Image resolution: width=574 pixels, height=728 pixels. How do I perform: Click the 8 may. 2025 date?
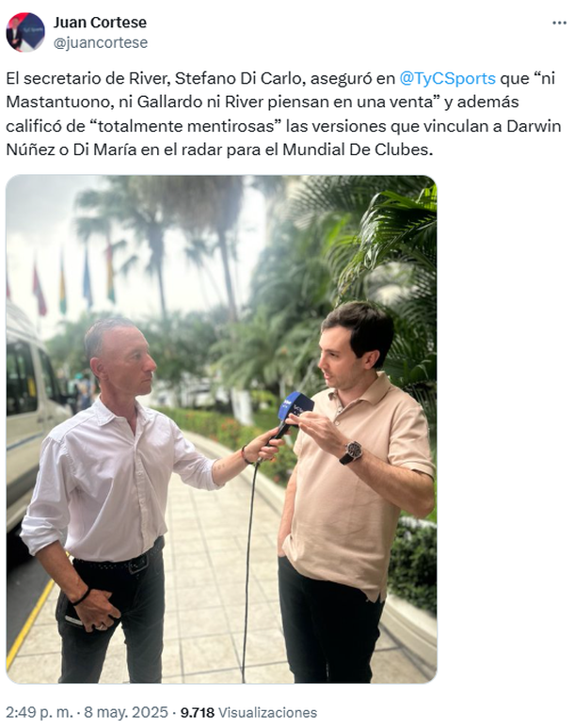click(125, 712)
